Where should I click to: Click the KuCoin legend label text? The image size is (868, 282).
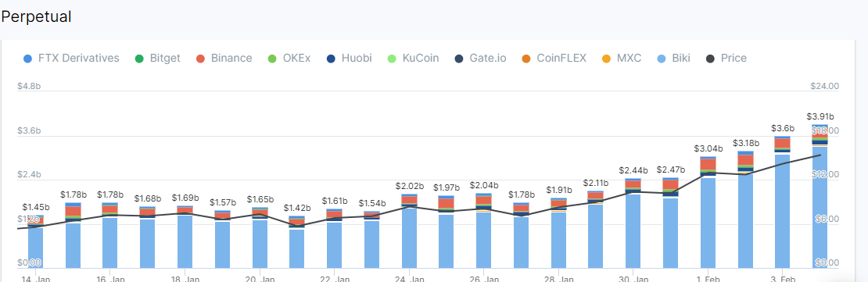(421, 58)
